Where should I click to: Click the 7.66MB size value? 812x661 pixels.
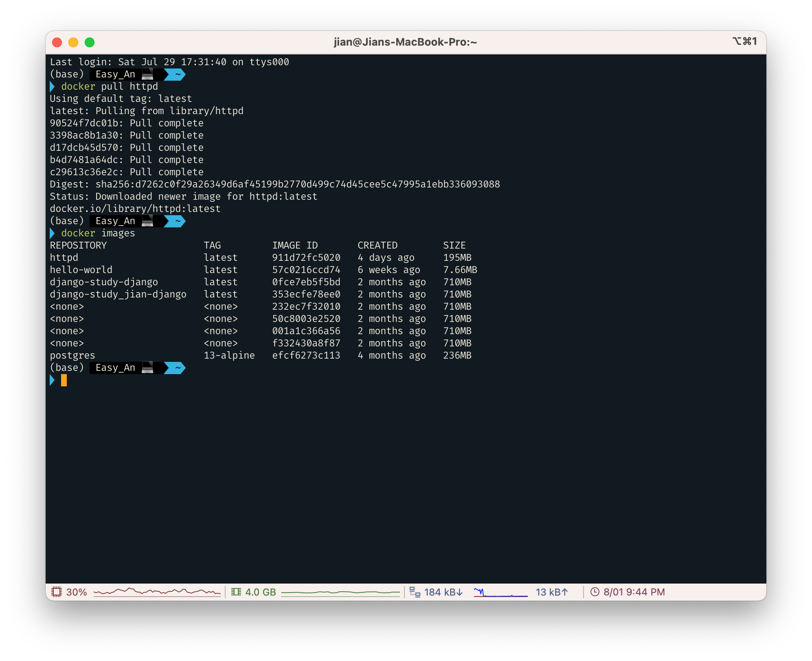click(x=460, y=270)
